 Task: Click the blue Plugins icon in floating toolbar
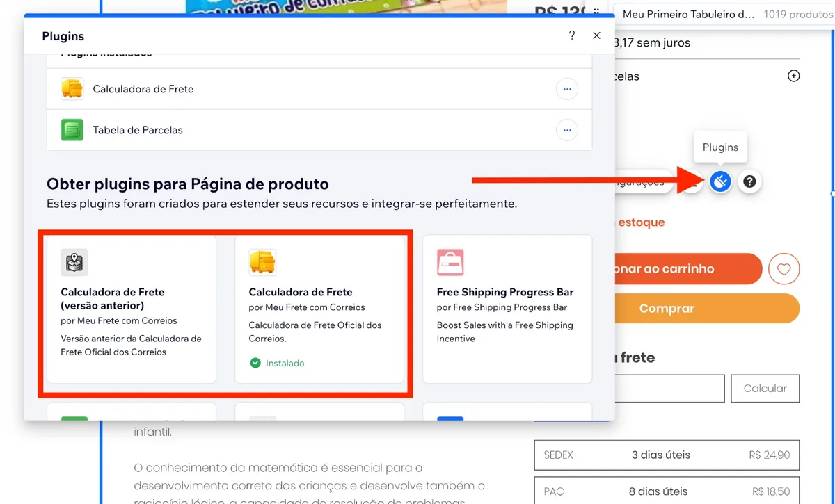[x=720, y=182]
